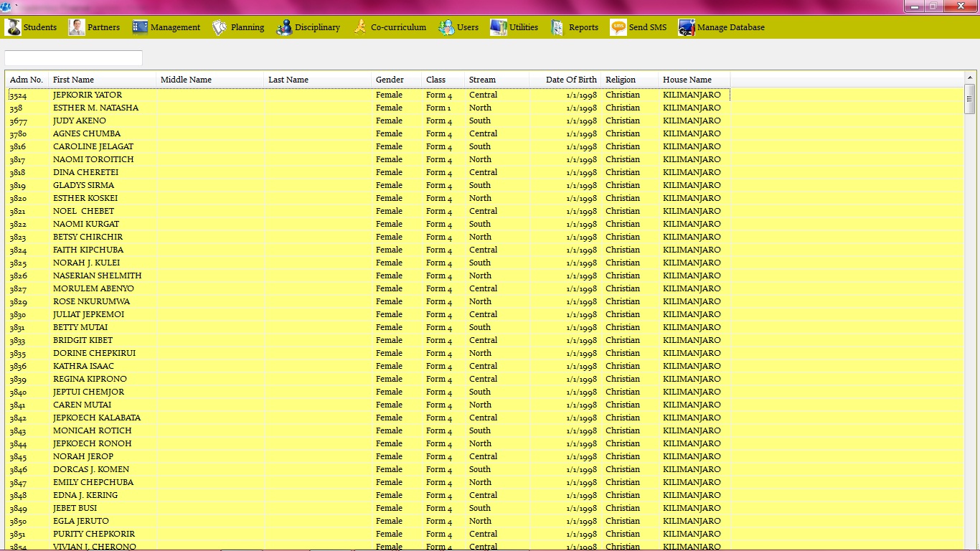This screenshot has height=551, width=980.
Task: Click the Co-curriculum icon
Action: click(x=359, y=27)
